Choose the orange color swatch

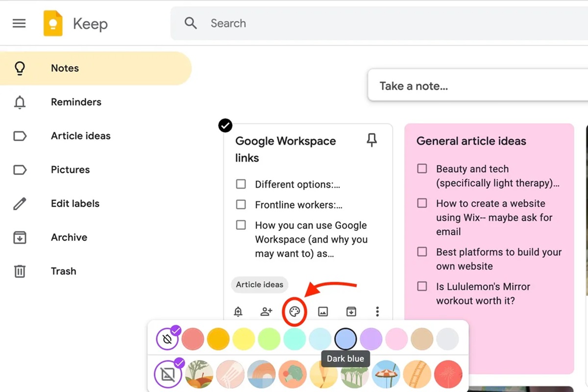pyautogui.click(x=218, y=339)
